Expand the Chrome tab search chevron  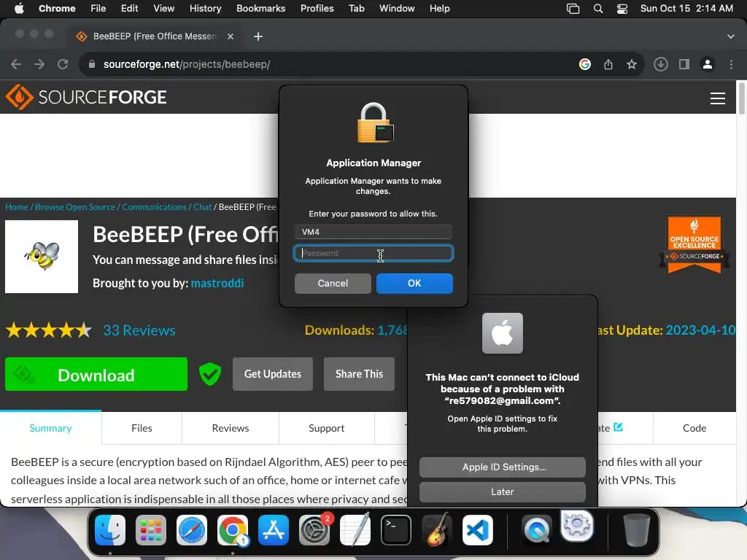click(x=731, y=36)
